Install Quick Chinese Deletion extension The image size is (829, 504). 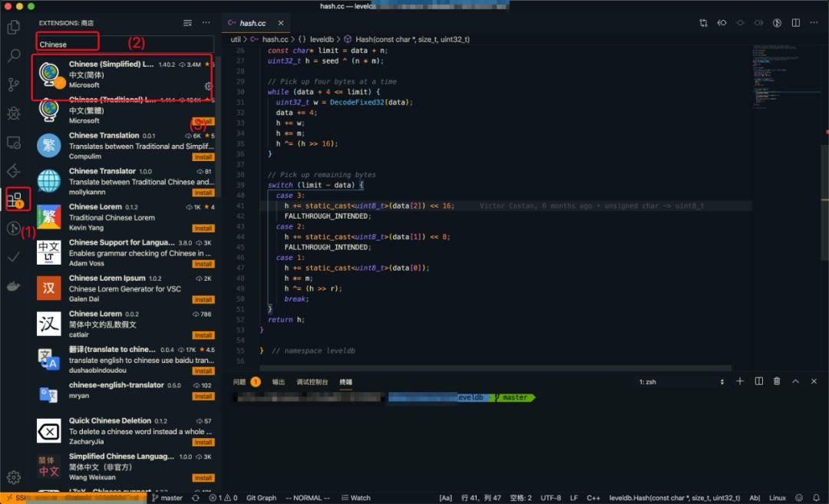(x=203, y=443)
